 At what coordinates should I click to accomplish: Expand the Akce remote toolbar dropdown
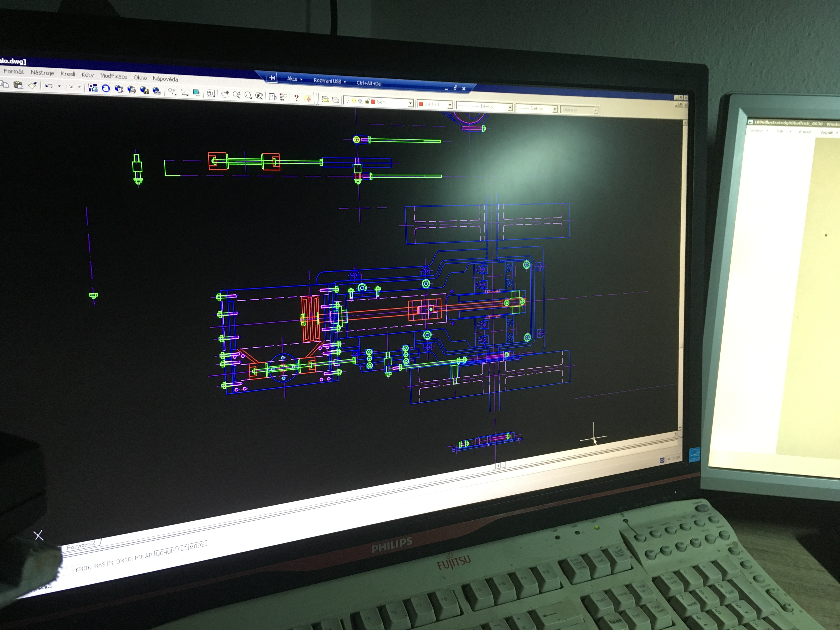click(295, 79)
